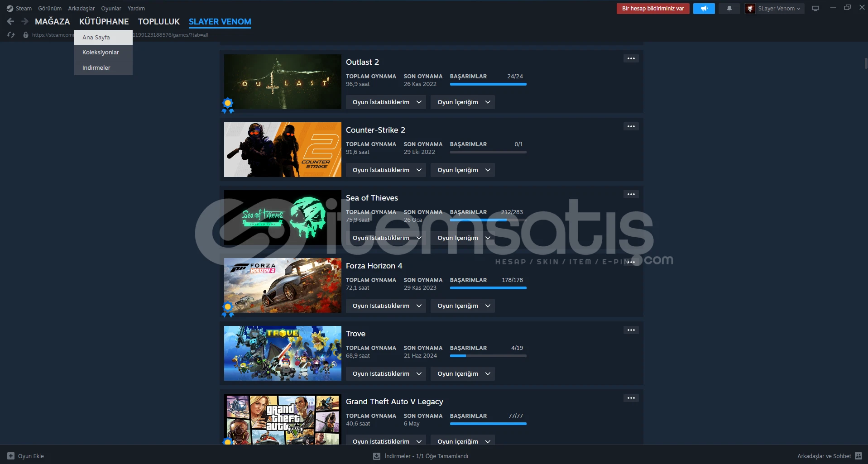
Task: Open the Yardım menu
Action: pyautogui.click(x=136, y=9)
